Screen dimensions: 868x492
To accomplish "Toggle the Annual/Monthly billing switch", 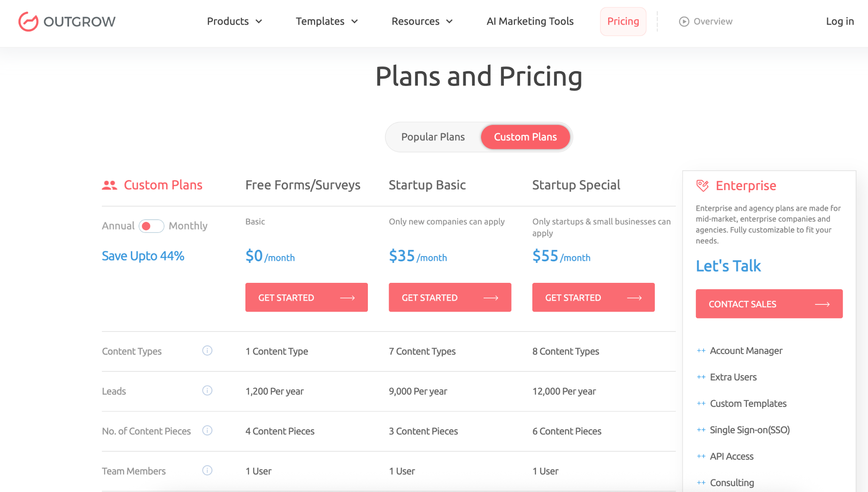I will pos(151,226).
